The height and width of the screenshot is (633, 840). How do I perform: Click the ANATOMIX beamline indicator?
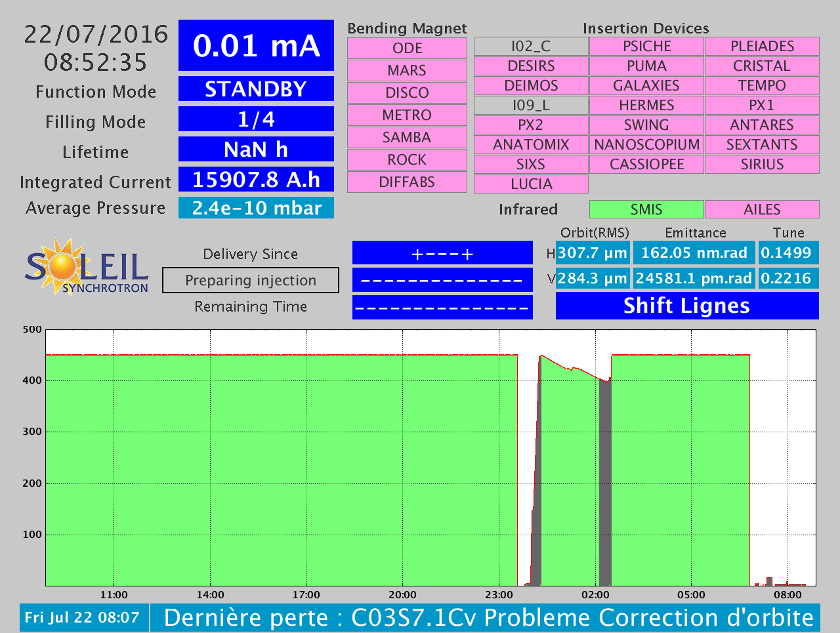pyautogui.click(x=531, y=145)
